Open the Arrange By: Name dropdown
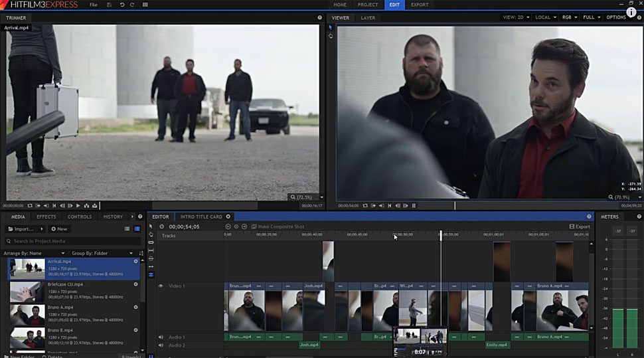The width and height of the screenshot is (644, 358). [x=35, y=253]
